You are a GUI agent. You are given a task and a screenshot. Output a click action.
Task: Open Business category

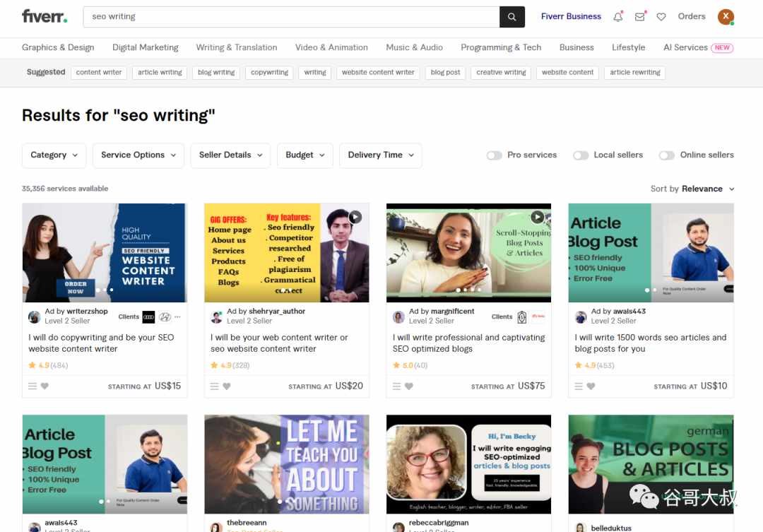pos(576,47)
